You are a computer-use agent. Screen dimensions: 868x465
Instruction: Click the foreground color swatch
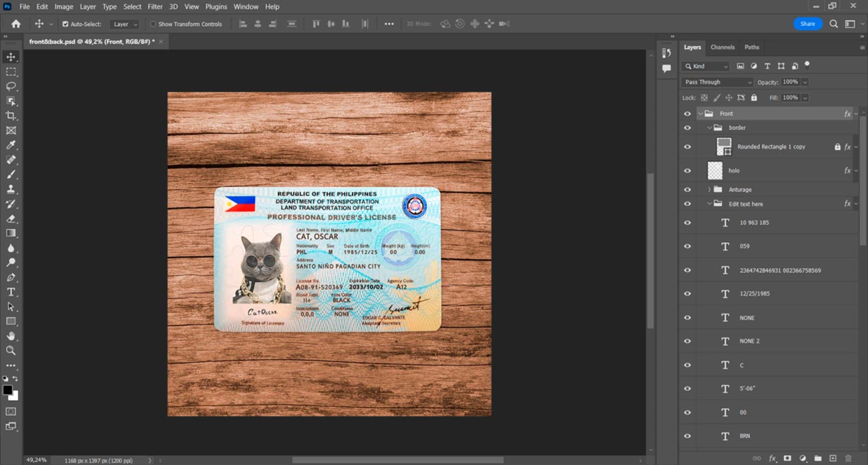tap(7, 390)
